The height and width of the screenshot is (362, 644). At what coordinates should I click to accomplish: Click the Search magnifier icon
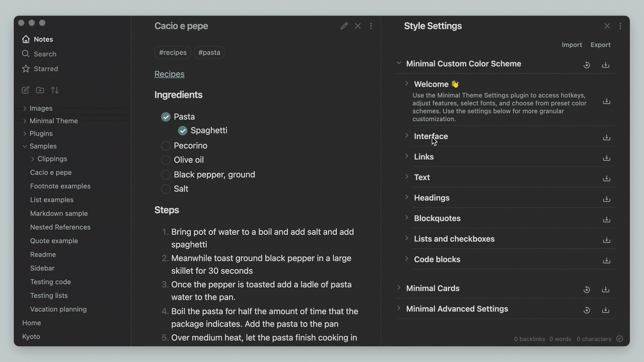(26, 54)
